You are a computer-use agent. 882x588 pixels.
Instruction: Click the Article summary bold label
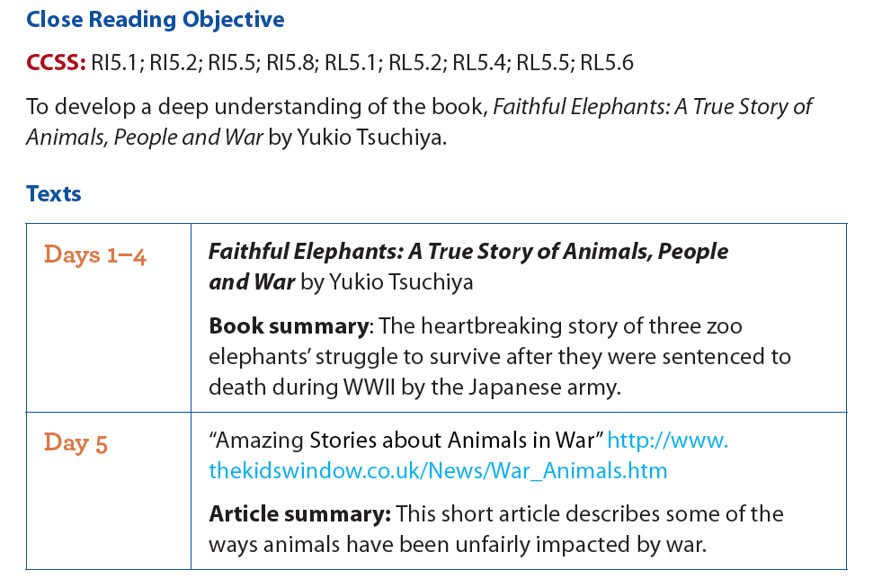click(x=299, y=513)
